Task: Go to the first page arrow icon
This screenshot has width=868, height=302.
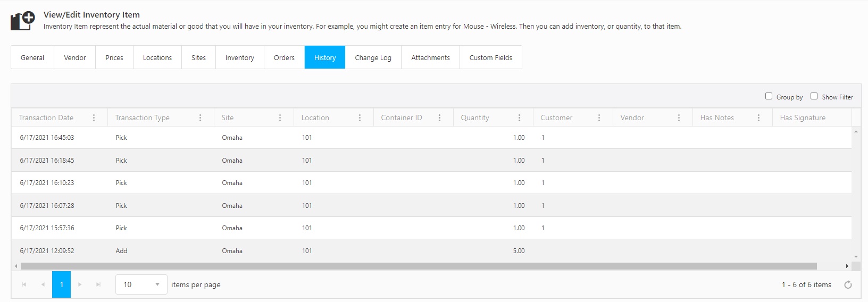Action: click(x=24, y=285)
